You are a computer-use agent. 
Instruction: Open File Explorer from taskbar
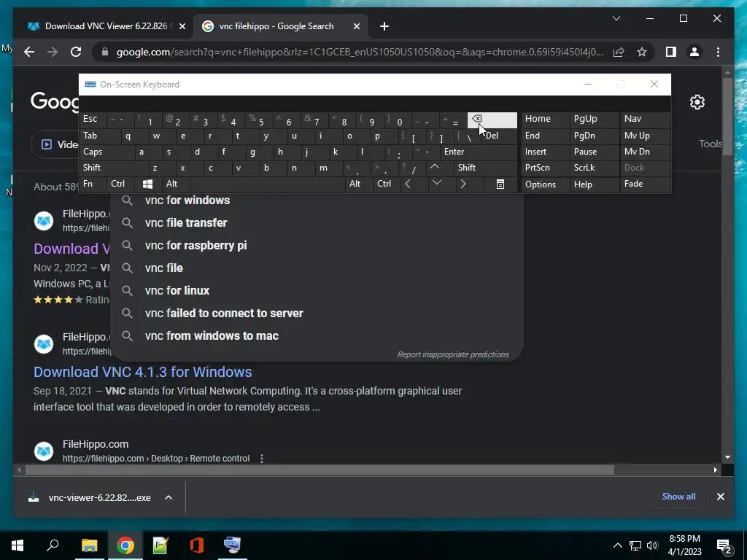click(x=89, y=545)
